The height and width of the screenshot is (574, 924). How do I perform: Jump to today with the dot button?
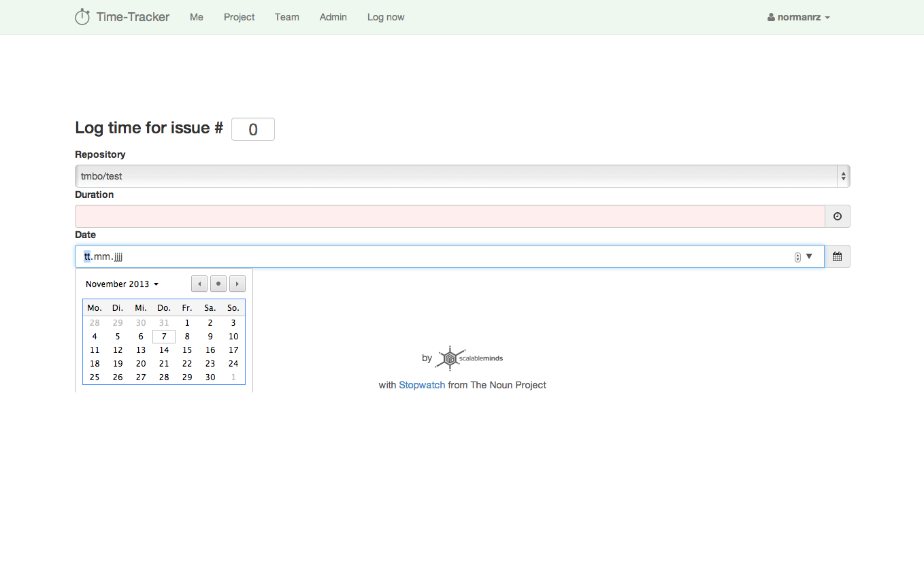218,284
